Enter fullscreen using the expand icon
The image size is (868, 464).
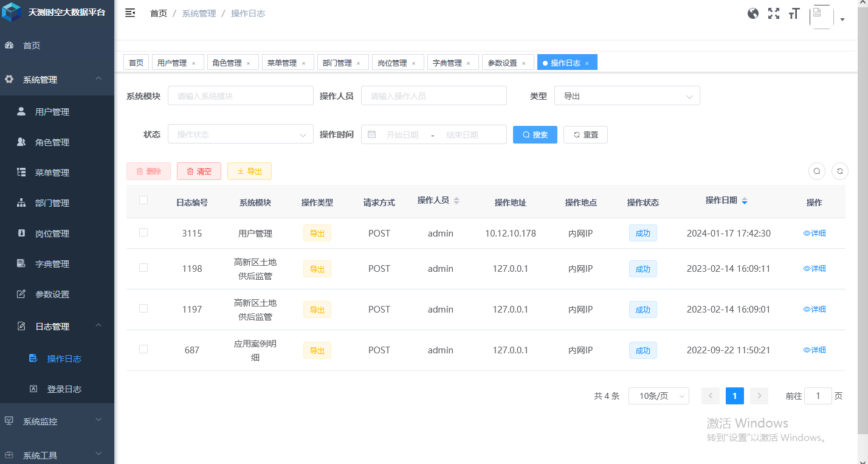[773, 13]
